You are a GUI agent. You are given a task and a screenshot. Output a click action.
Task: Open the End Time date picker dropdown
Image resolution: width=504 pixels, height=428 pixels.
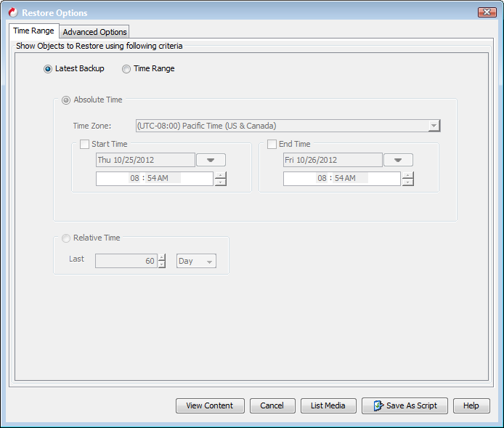click(398, 160)
